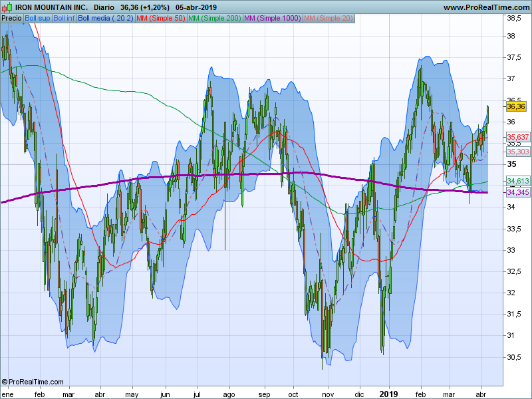Open the www.ProRealTime.com link
The height and width of the screenshot is (399, 532).
[486, 7]
